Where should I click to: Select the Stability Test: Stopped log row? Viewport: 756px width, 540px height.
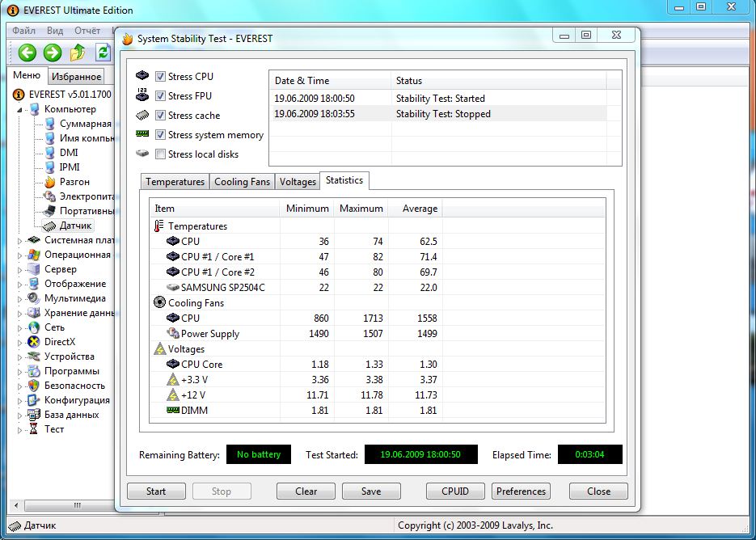pos(437,114)
